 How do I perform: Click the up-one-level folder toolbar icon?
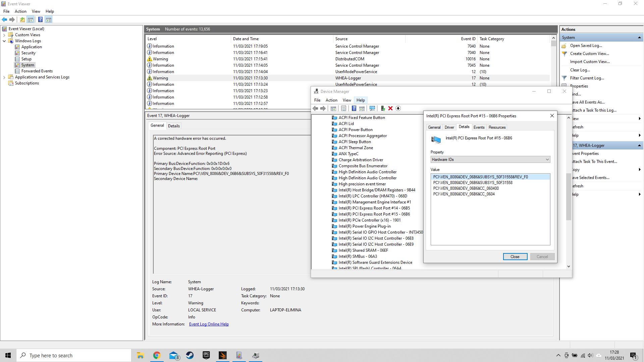click(22, 20)
